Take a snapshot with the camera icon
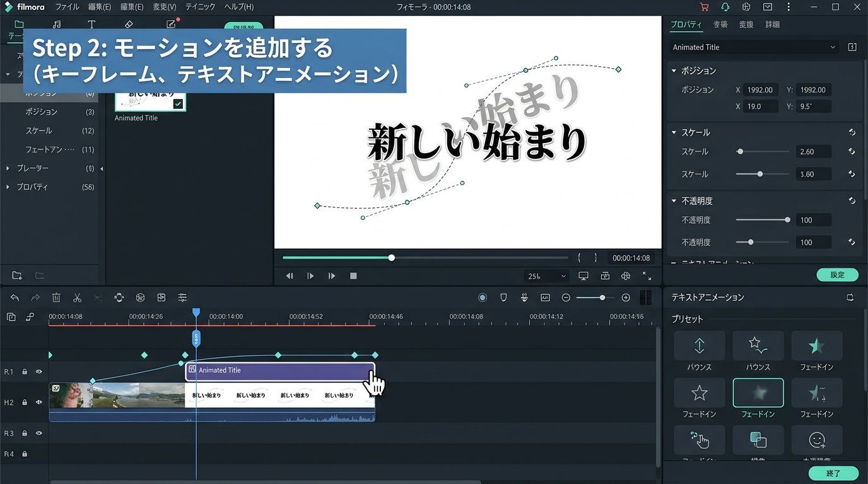 pyautogui.click(x=605, y=276)
